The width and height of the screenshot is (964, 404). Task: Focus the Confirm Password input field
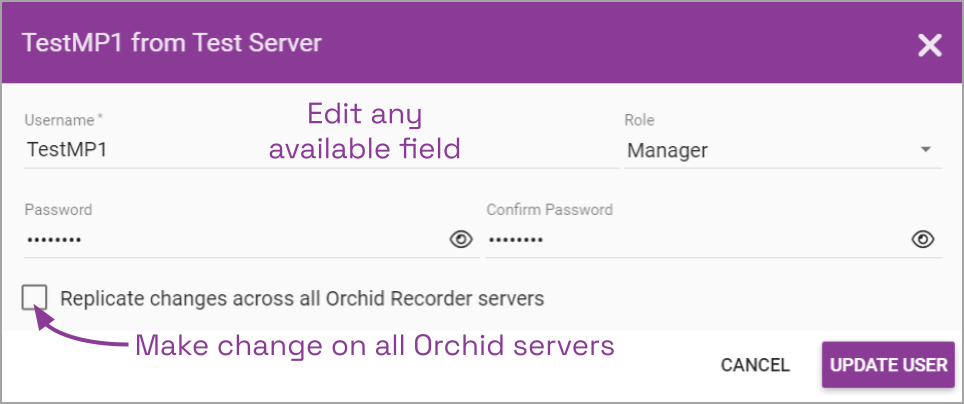(x=690, y=240)
